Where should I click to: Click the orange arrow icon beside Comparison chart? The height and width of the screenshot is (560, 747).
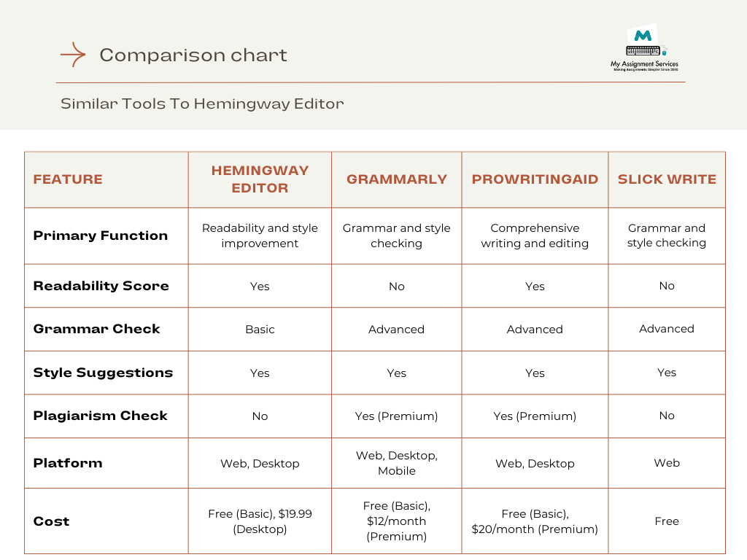pos(73,54)
